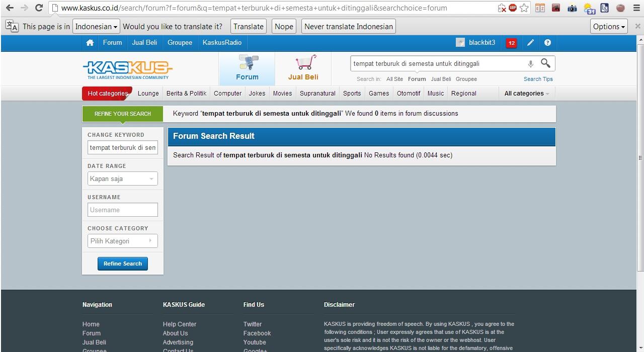Click the translate icon in the translate bar
Image resolution: width=644 pixels, height=352 pixels.
coord(12,26)
